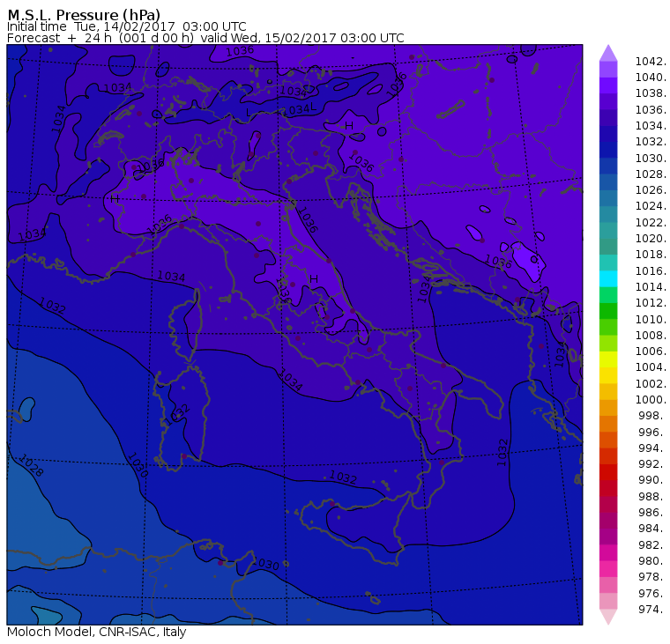The width and height of the screenshot is (670, 644).
Task: Select the red swatch between 990. and 992.
Action: point(608,472)
